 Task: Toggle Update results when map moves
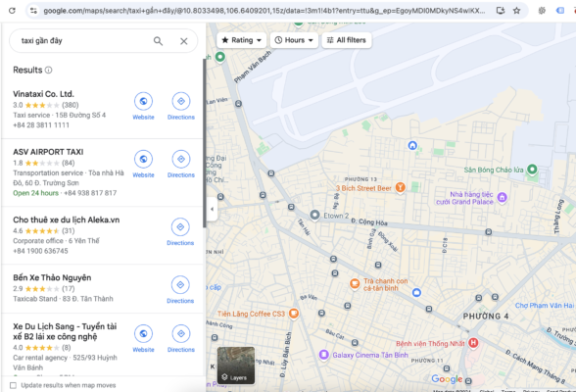tap(14, 385)
